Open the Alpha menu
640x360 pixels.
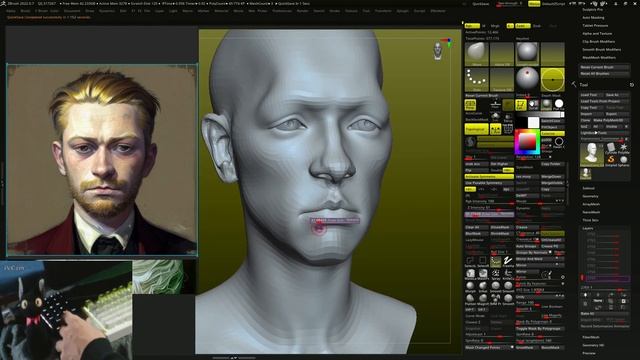click(11, 11)
